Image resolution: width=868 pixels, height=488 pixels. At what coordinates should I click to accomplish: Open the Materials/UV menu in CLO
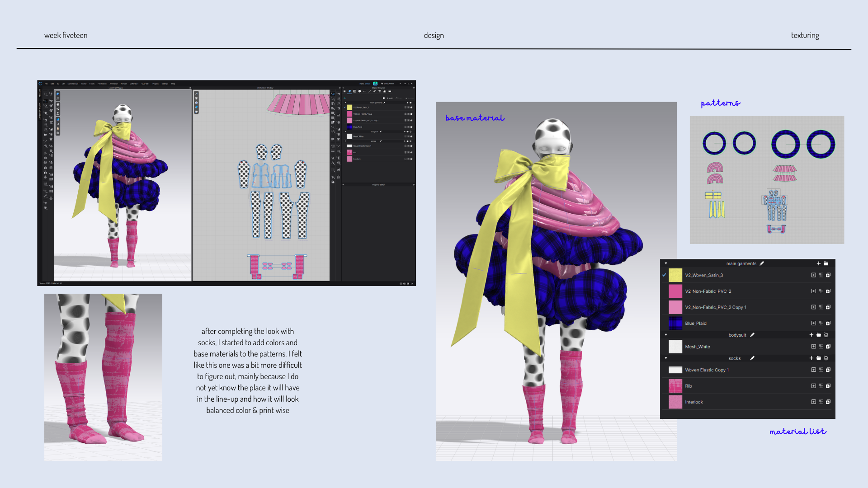73,84
